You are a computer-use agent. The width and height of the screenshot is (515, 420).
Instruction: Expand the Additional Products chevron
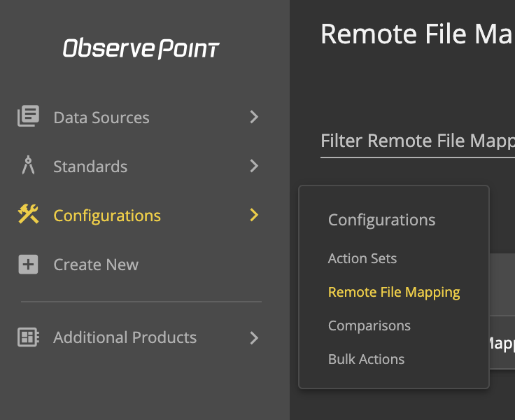pyautogui.click(x=254, y=338)
